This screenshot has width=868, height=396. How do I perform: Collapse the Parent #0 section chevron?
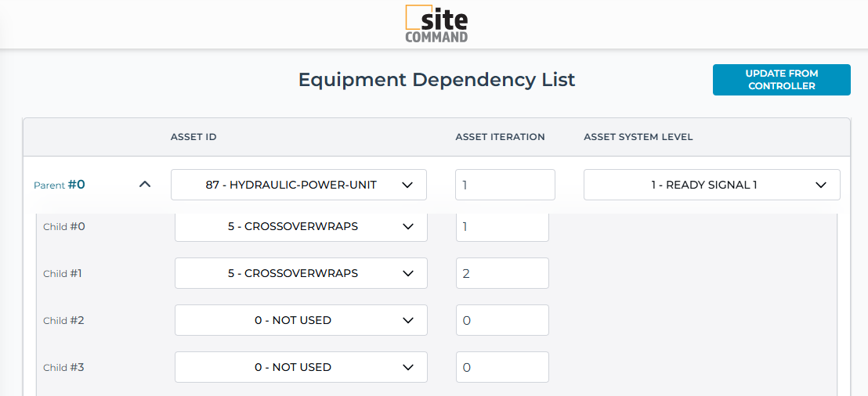(144, 185)
